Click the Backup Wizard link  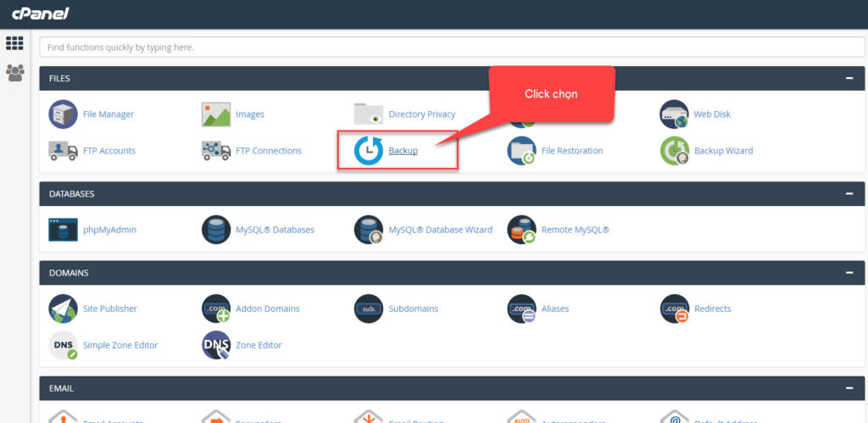coord(724,151)
